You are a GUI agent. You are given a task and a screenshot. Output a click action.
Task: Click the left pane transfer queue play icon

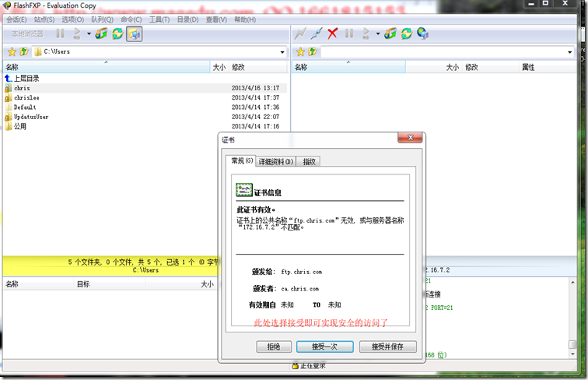[x=77, y=33]
